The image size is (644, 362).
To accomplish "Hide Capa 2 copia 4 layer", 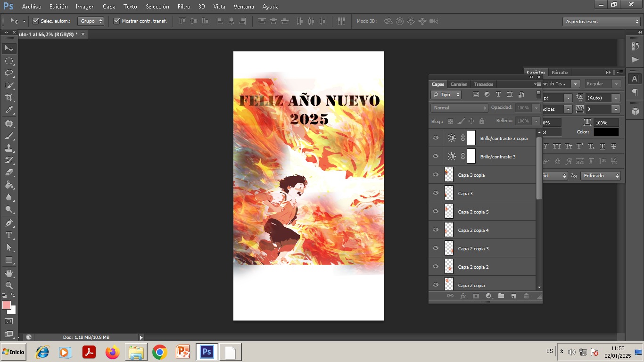I will coord(436,230).
